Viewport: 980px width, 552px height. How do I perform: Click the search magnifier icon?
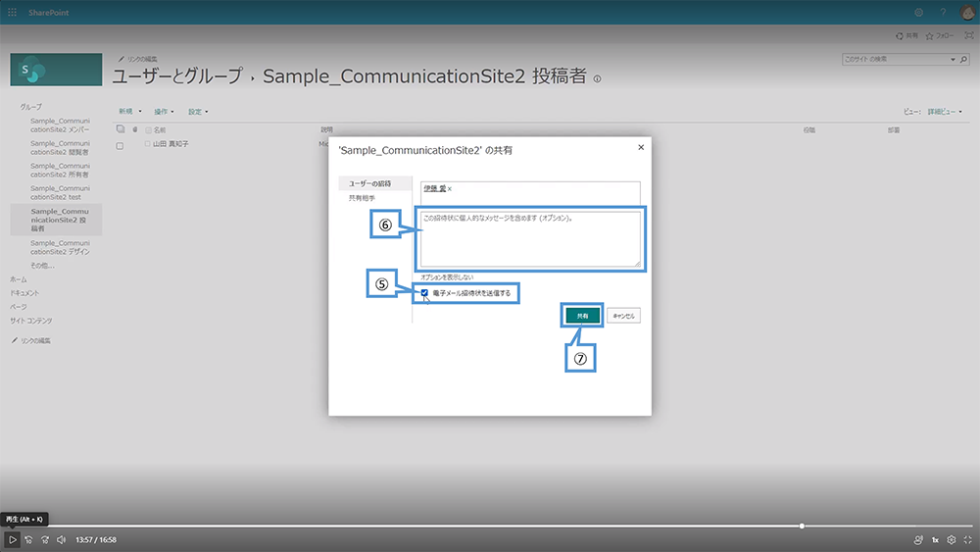point(963,60)
